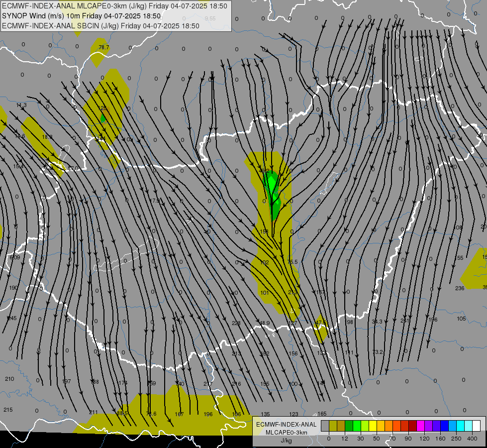Select the magenta legend swatch
The height and width of the screenshot is (448, 487).
coord(420,426)
